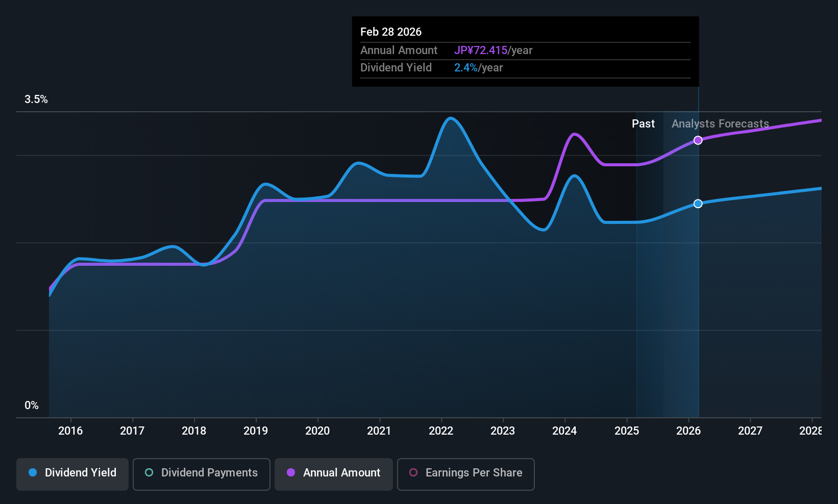The width and height of the screenshot is (838, 504).
Task: Click the blue Dividend Yield legend dot
Action: [x=33, y=472]
